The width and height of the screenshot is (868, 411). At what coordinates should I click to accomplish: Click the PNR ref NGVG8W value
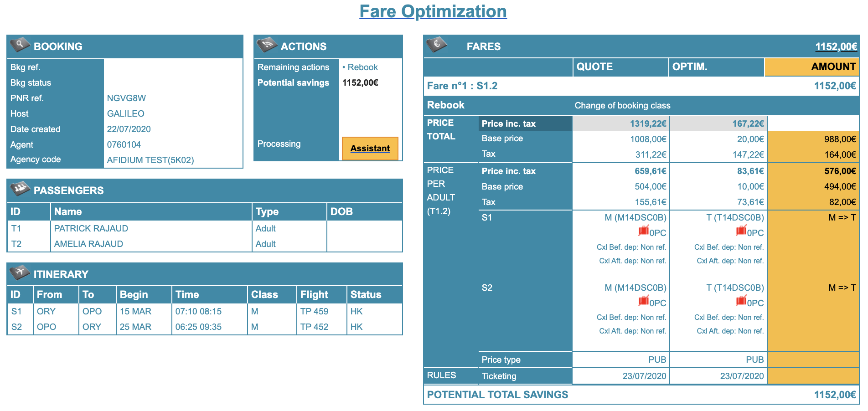pos(126,98)
